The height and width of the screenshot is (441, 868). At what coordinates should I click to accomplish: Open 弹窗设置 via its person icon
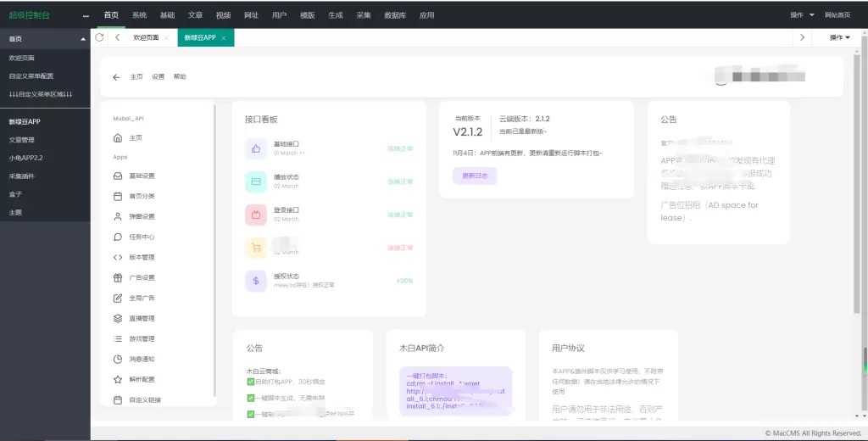(x=117, y=216)
